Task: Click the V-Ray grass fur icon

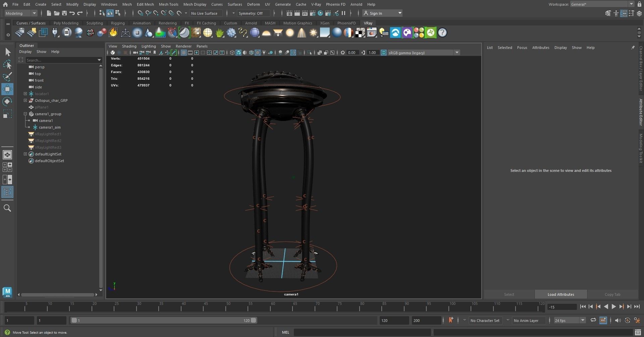Action: (x=219, y=32)
